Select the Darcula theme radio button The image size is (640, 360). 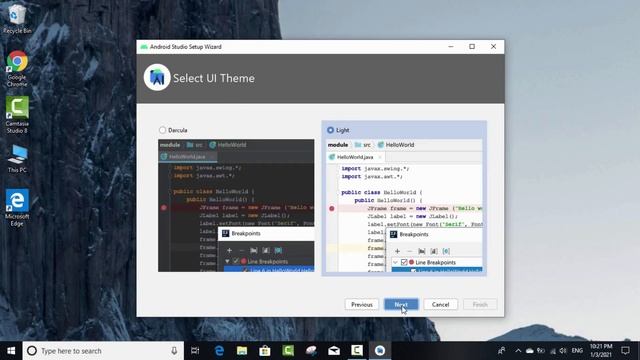[x=162, y=130]
